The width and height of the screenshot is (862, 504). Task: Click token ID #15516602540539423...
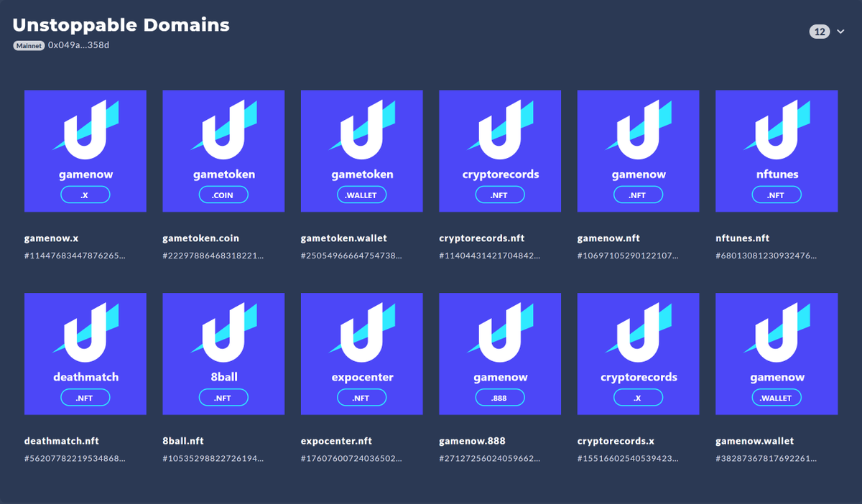[x=628, y=458]
